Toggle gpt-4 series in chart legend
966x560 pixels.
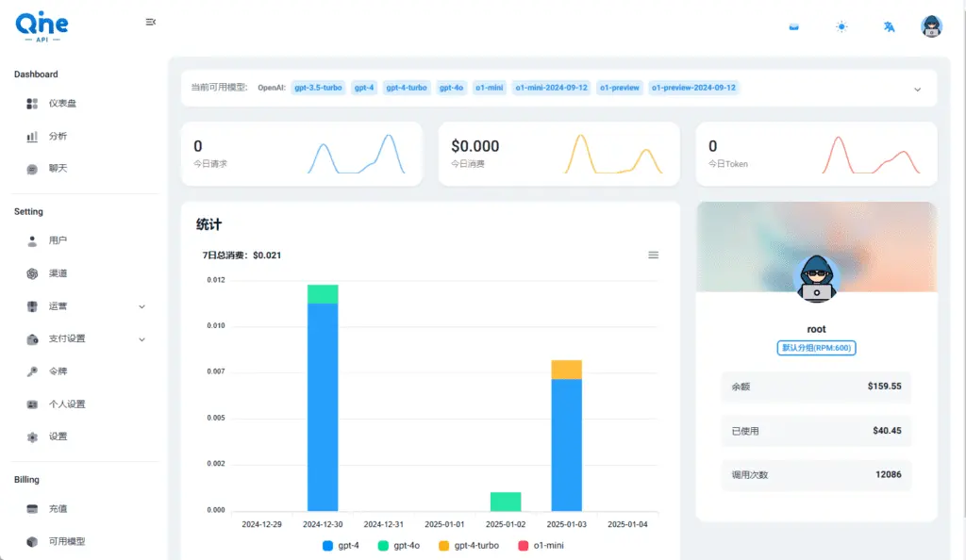click(341, 545)
